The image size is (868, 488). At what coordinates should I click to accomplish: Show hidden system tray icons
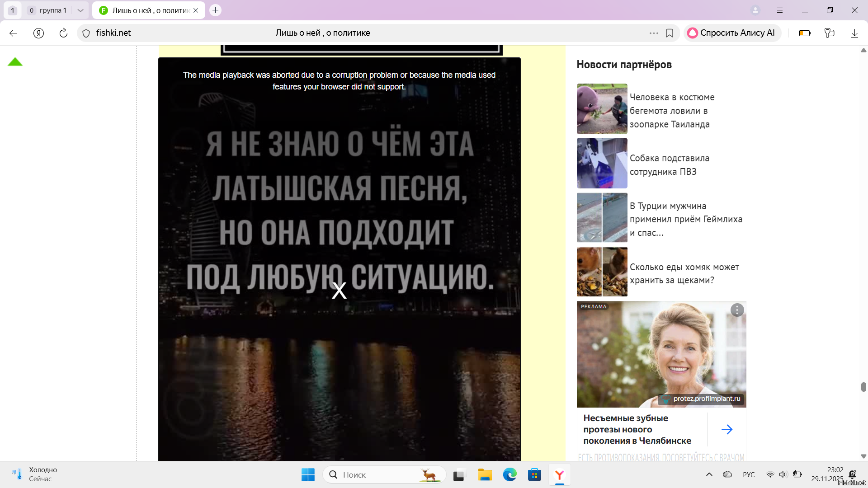tap(709, 474)
